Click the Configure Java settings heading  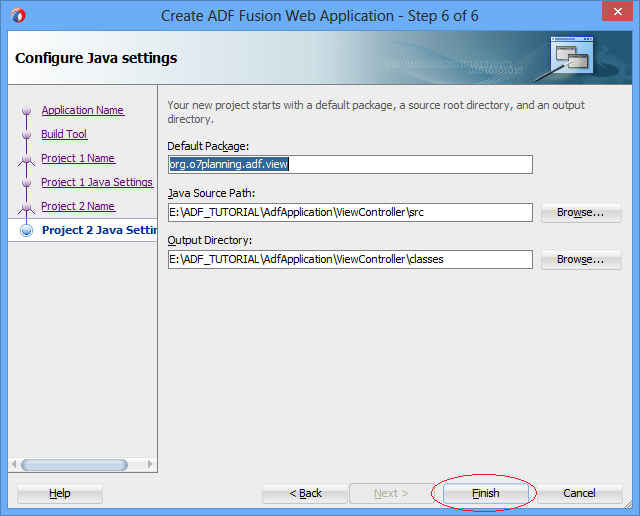pyautogui.click(x=96, y=58)
